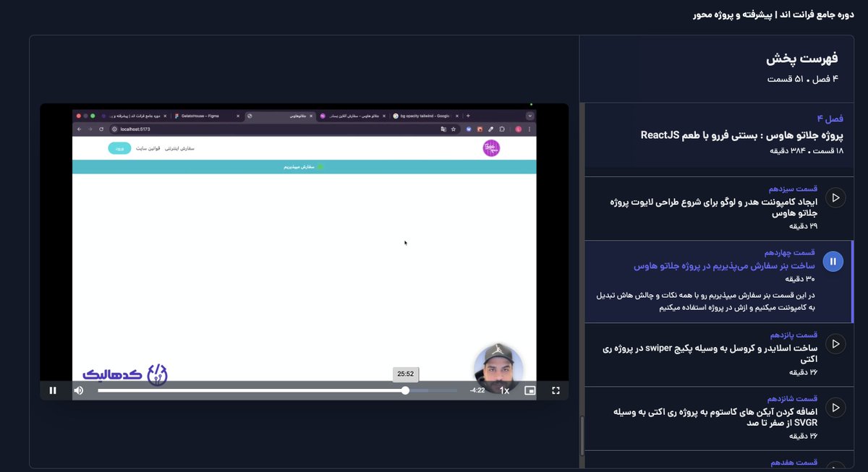Play episode قسمت سیزدهم with its play icon
This screenshot has width=868, height=472.
835,197
